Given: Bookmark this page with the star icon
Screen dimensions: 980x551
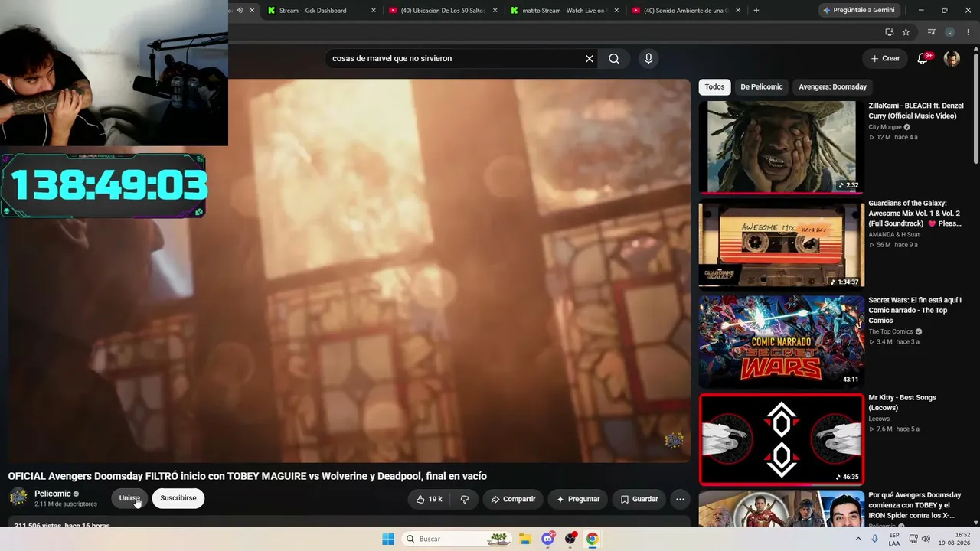Looking at the screenshot, I should pos(906,32).
